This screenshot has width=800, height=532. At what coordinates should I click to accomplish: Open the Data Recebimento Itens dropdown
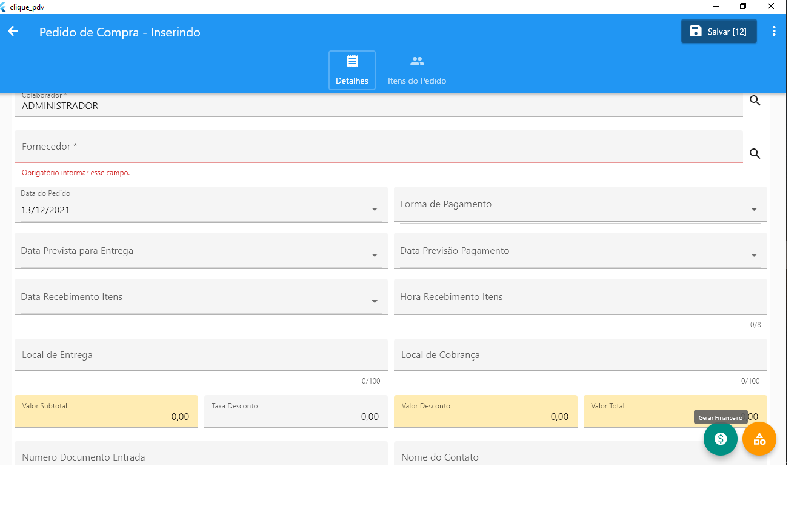pos(201,297)
